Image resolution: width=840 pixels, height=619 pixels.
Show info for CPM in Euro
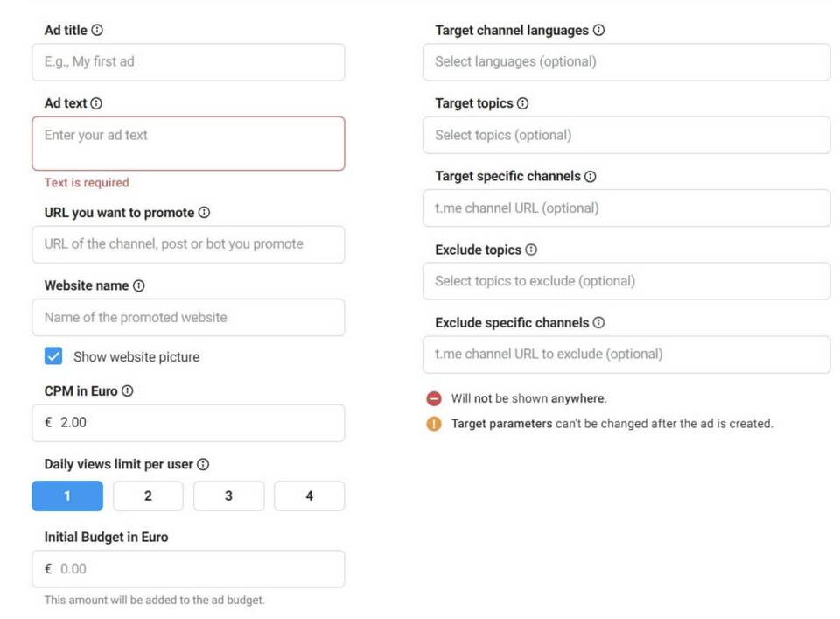coord(127,391)
